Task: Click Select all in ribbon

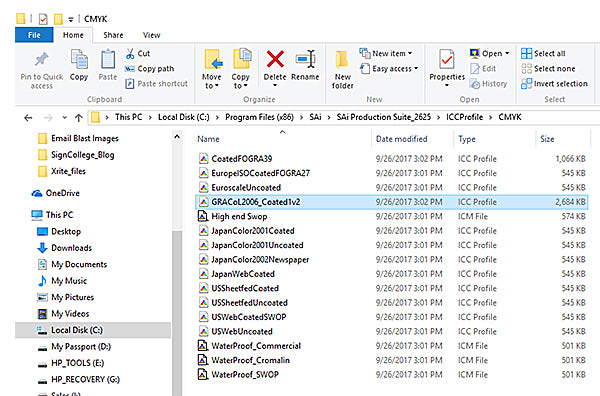Action: point(543,53)
